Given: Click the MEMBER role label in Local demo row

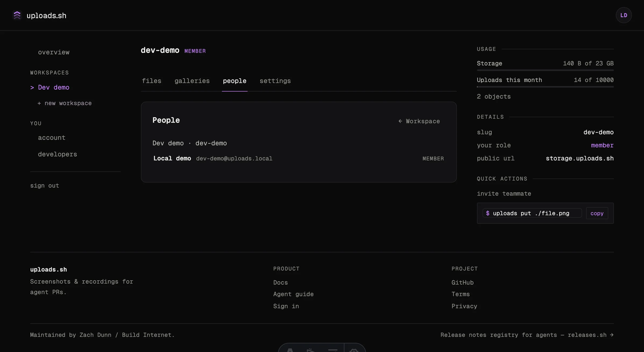Looking at the screenshot, I should 433,159.
